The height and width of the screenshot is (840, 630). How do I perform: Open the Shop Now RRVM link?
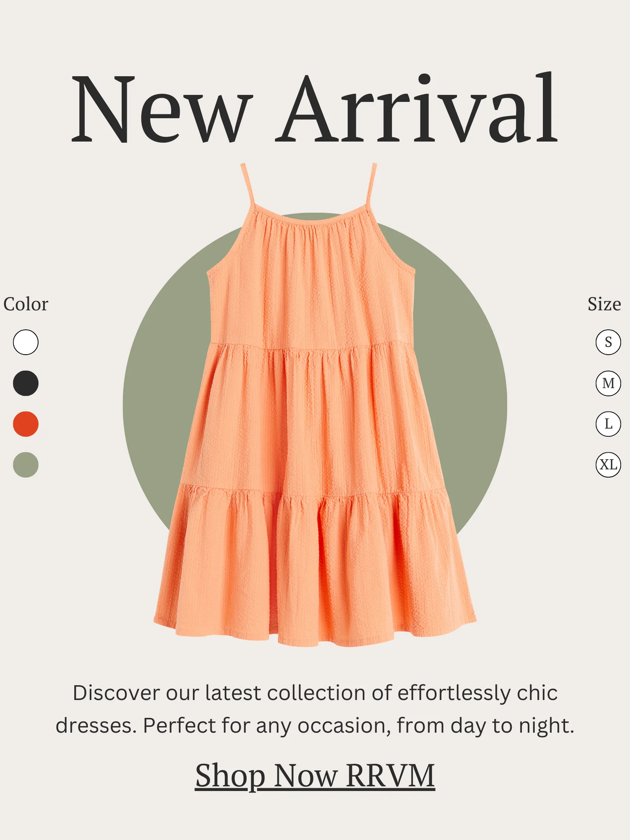[315, 776]
